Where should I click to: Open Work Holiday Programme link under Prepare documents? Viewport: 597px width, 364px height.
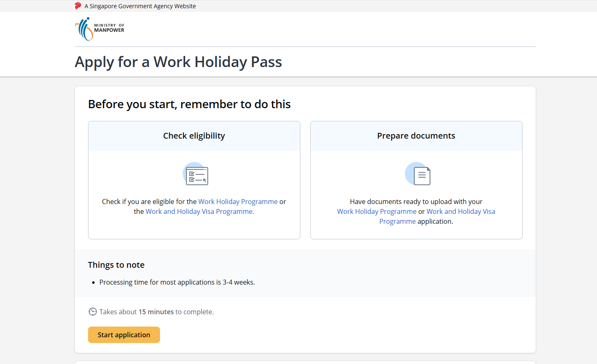[377, 211]
